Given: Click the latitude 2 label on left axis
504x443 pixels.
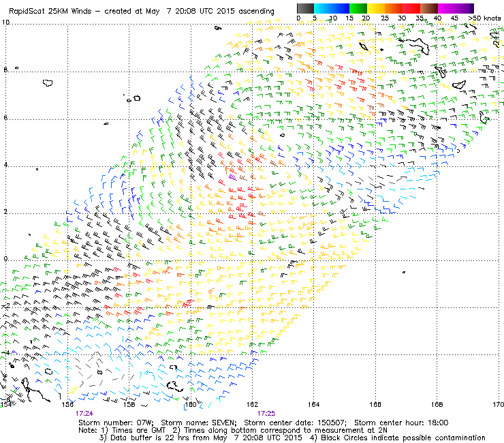Looking at the screenshot, I should tap(5, 212).
